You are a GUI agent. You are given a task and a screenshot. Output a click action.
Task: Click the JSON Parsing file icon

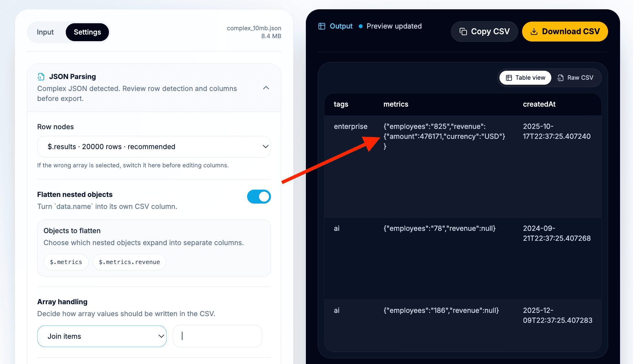click(41, 77)
